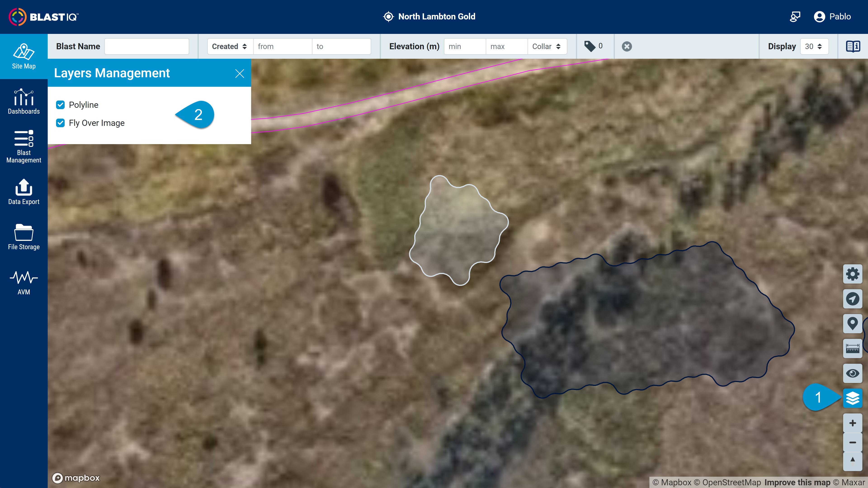
Task: Select the dark-blue shaded blast polygon
Action: pos(647,320)
